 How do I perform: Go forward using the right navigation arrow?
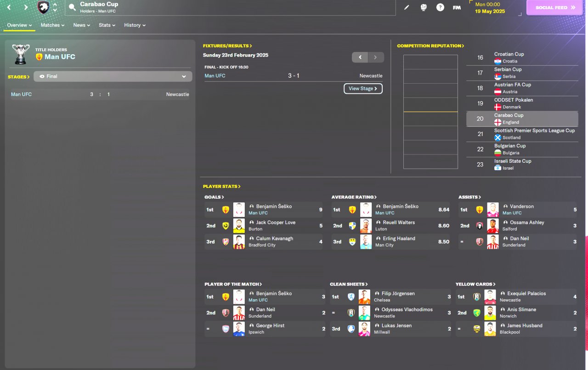pos(26,7)
